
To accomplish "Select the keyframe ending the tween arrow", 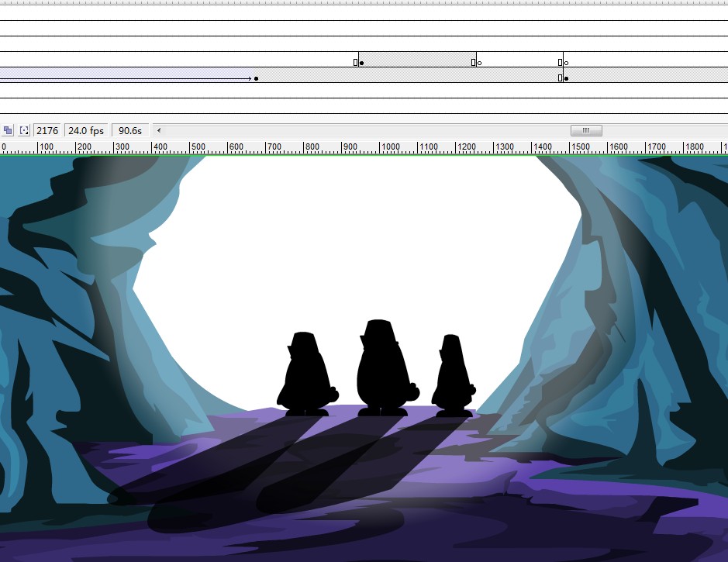I will [256, 78].
